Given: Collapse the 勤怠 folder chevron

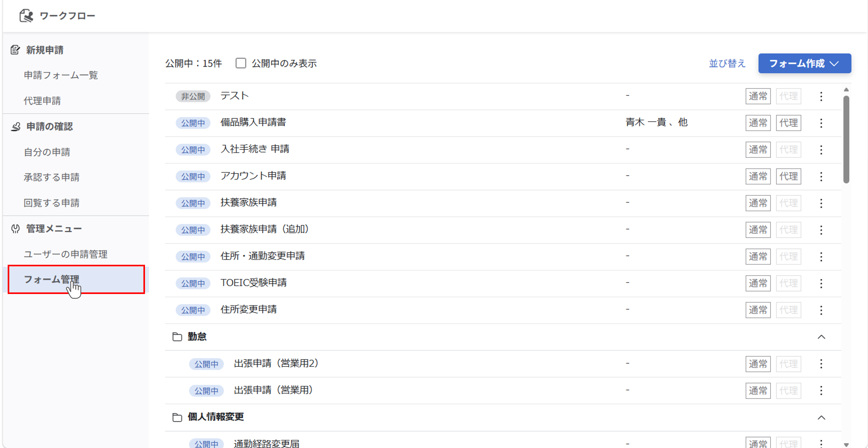Looking at the screenshot, I should (821, 337).
